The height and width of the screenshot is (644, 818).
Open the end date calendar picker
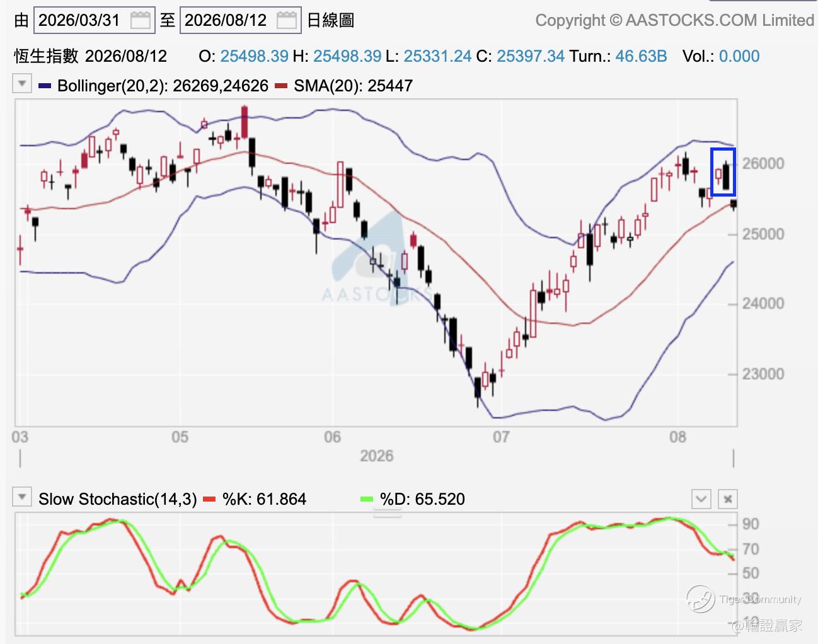click(x=286, y=20)
